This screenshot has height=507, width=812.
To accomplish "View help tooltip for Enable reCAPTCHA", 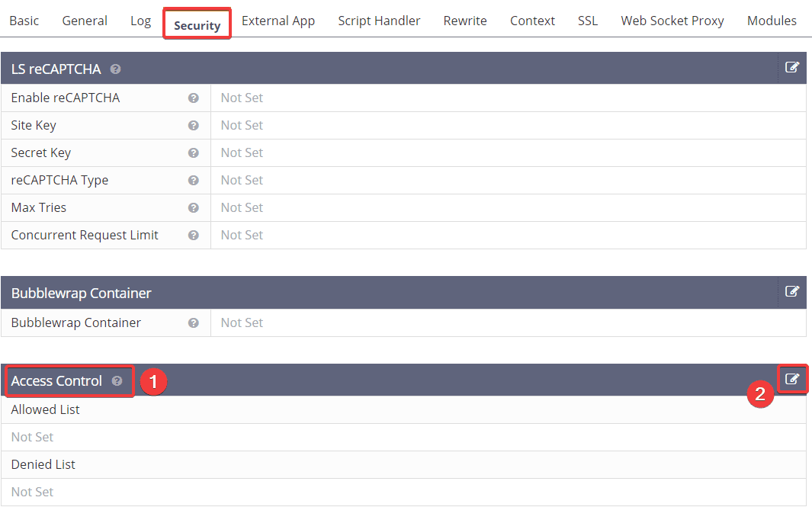I will click(193, 98).
